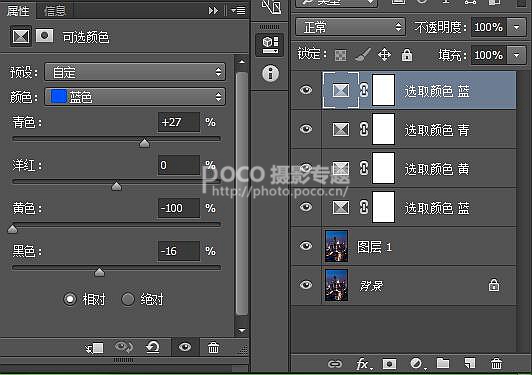
Task: Hide the 选取颜色 黄 layer
Action: point(306,168)
